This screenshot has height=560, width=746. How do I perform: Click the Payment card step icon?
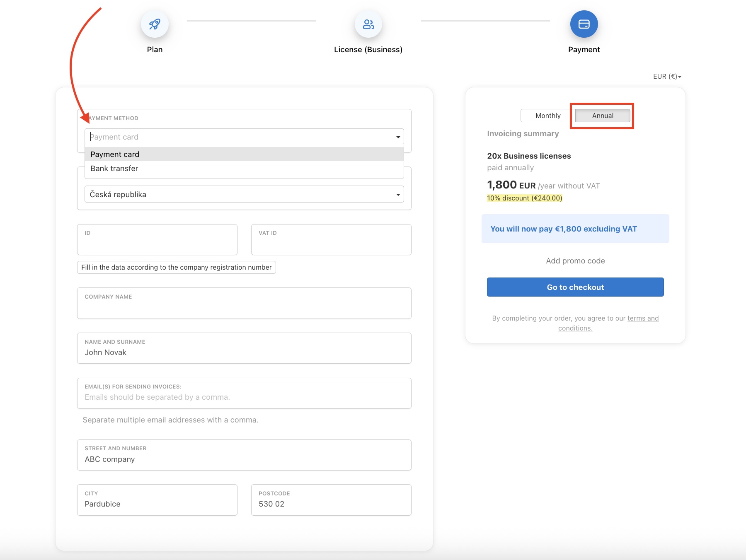584,24
